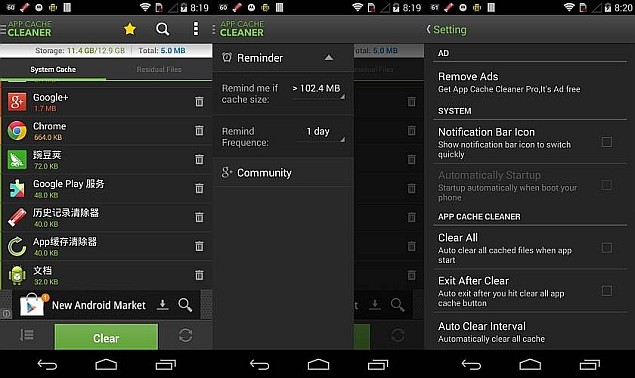Tap Android back button on first screen
Viewport: 635px width, 378px height.
[47, 365]
